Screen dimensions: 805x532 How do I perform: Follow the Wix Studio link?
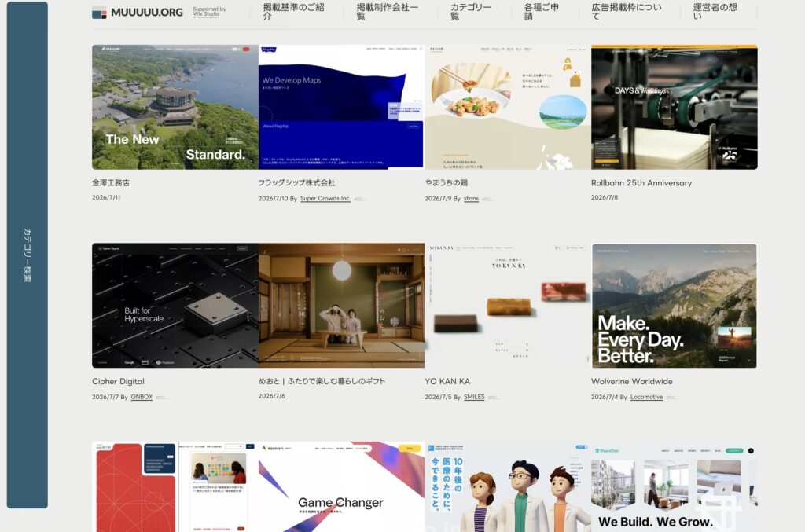pyautogui.click(x=206, y=14)
